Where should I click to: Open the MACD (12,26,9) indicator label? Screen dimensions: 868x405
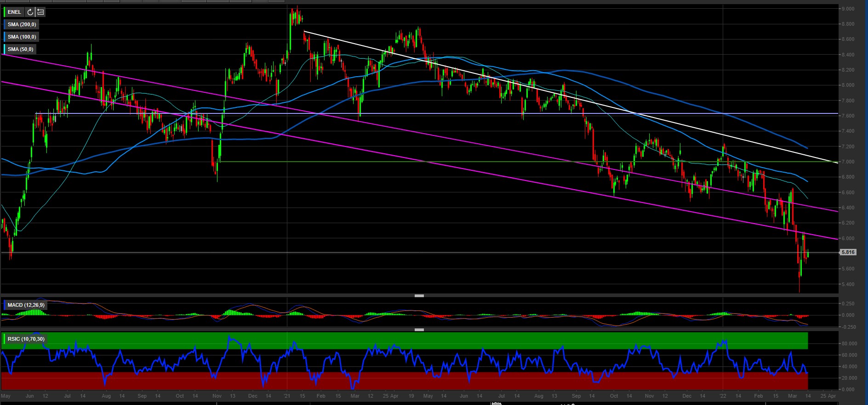point(26,305)
